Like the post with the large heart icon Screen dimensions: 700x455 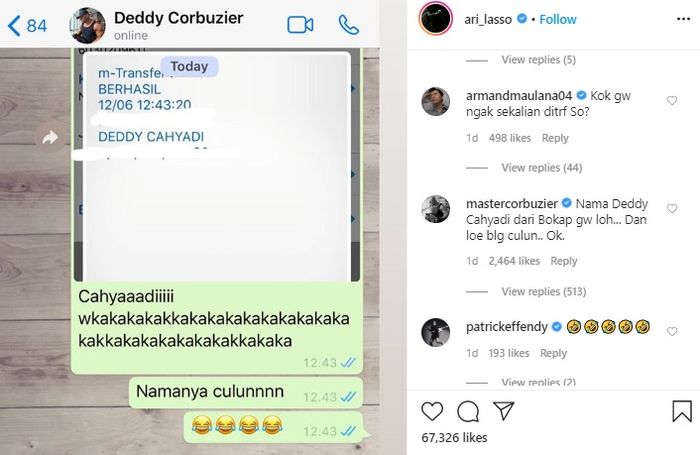coord(432,411)
